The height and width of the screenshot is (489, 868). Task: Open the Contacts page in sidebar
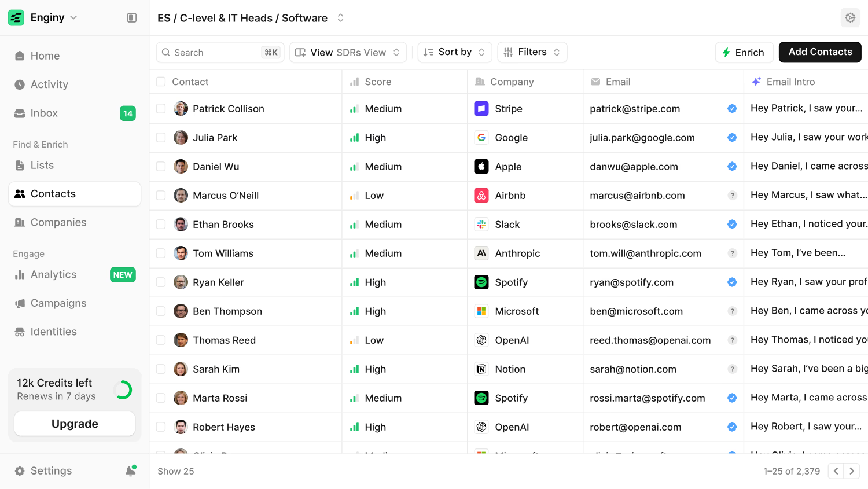click(x=75, y=194)
